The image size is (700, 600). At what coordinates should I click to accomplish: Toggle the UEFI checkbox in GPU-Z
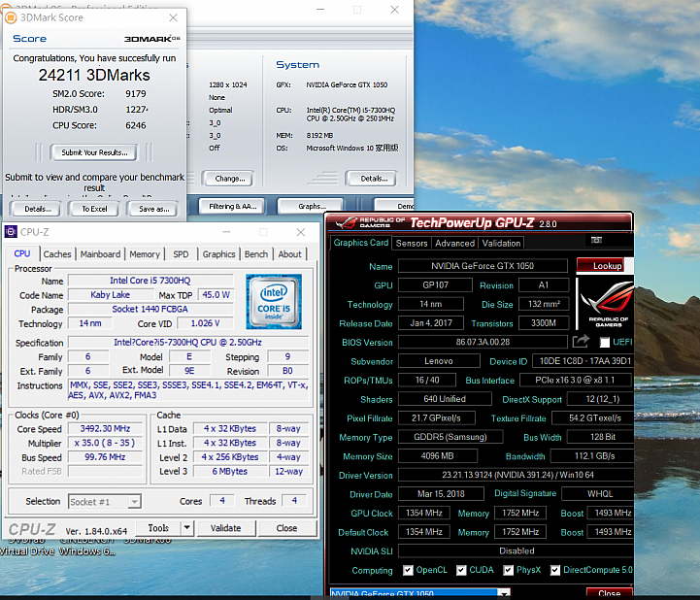(x=605, y=343)
